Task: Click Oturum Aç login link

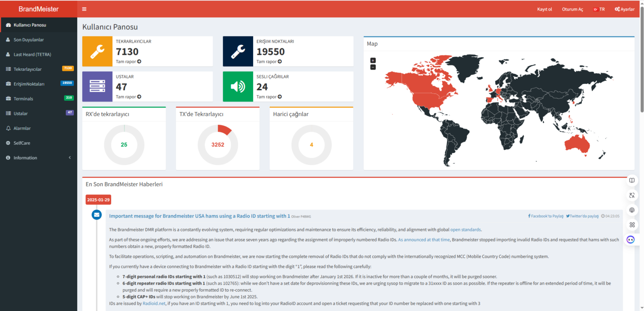Action: 572,9
